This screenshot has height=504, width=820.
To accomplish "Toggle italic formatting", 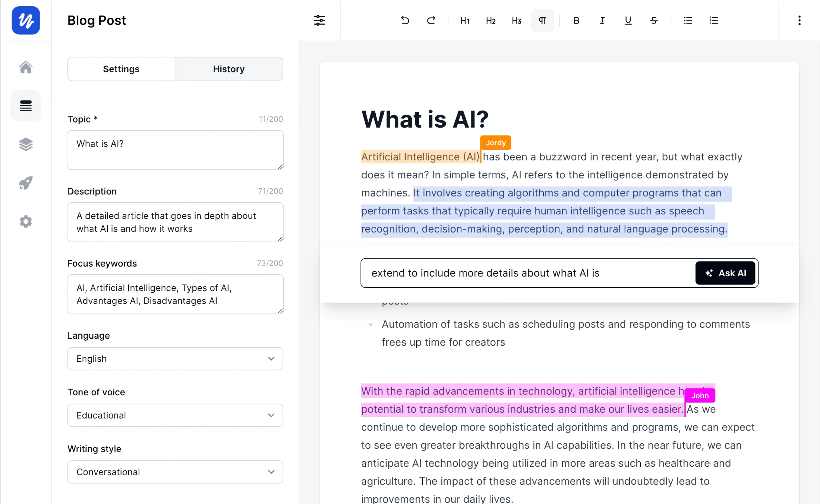I will [x=602, y=20].
